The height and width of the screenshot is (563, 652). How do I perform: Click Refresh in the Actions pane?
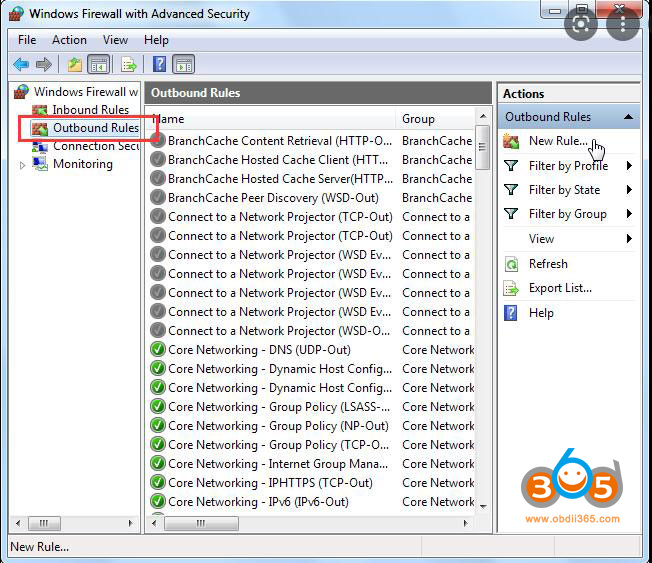[548, 264]
